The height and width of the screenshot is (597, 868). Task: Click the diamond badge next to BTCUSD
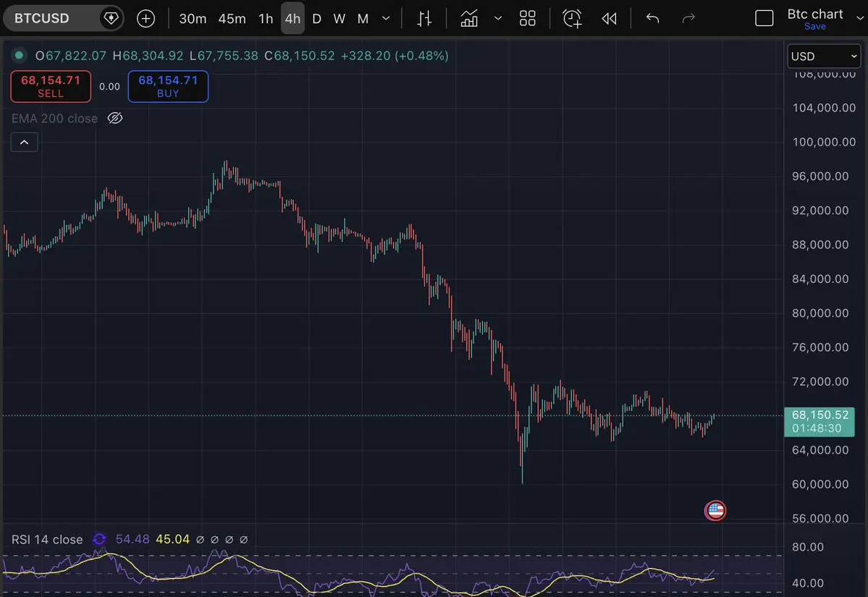pyautogui.click(x=111, y=18)
